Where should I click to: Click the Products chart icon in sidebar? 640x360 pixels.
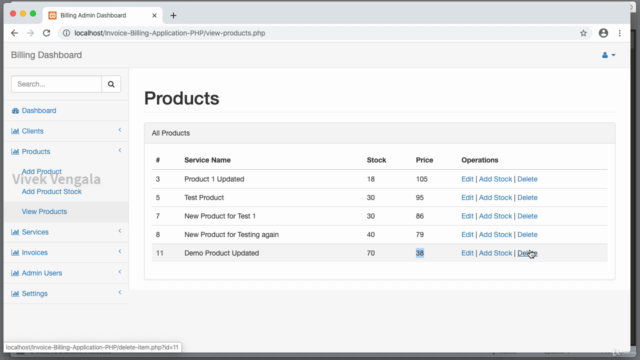[15, 151]
